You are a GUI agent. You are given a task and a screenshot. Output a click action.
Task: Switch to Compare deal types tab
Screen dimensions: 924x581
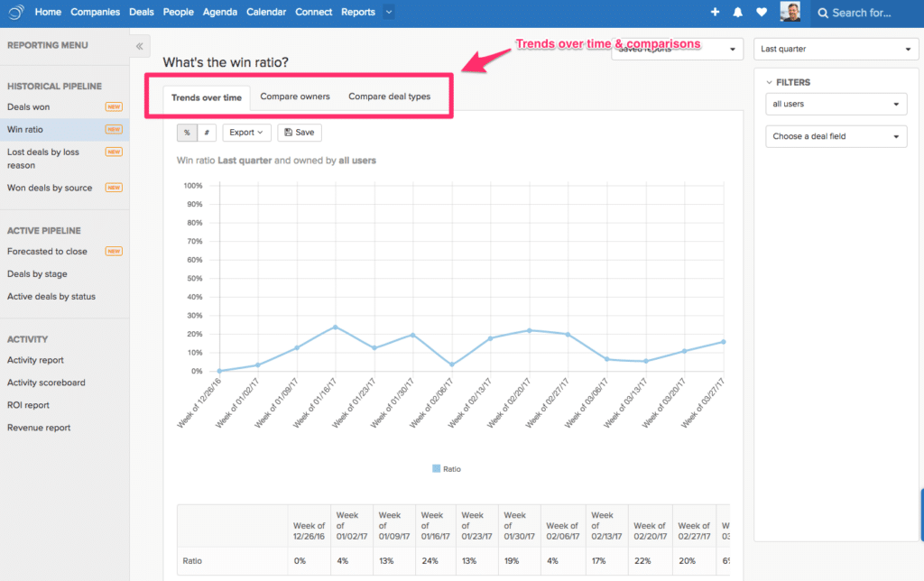[x=389, y=97]
